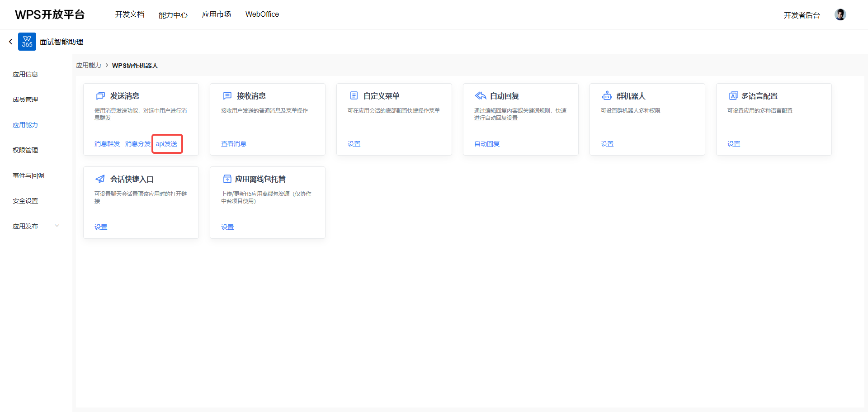The width and height of the screenshot is (868, 412).
Task: Click the 自定义菜单 card icon
Action: [x=354, y=95]
